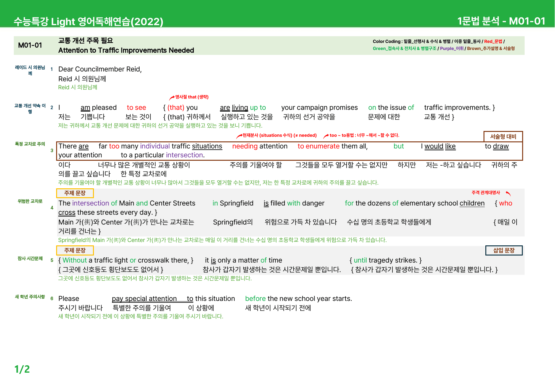The height and width of the screenshot is (392, 555).
Task: Click the M01-01 passage code label
Action: [30, 45]
